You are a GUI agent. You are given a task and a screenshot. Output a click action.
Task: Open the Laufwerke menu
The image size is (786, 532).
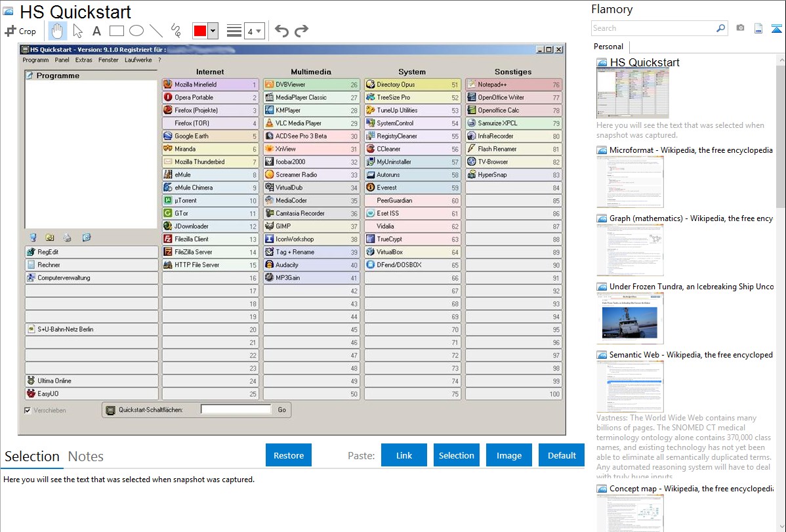click(138, 60)
